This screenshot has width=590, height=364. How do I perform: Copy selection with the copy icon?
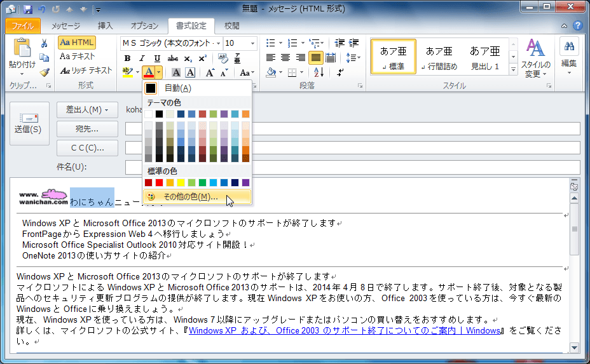(45, 58)
